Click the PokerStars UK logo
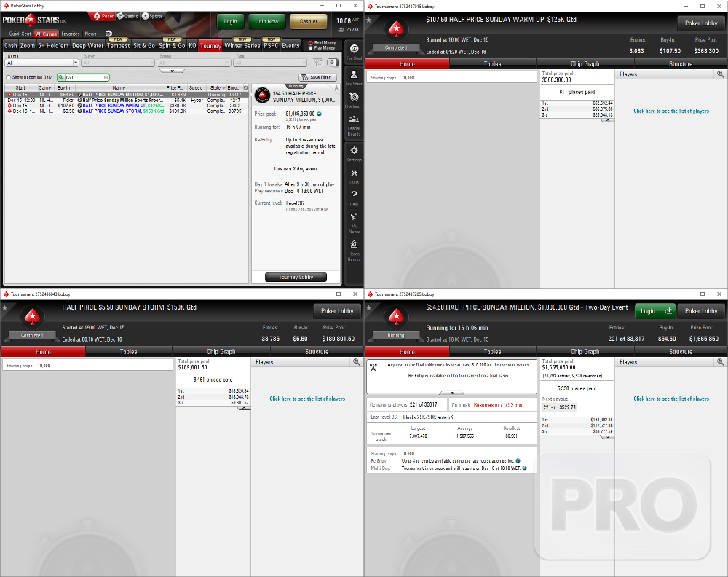Screen dimensions: 728x577 tap(34, 20)
